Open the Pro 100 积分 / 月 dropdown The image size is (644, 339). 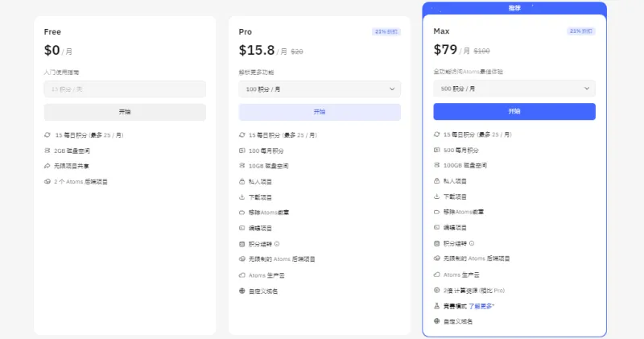[x=320, y=89]
